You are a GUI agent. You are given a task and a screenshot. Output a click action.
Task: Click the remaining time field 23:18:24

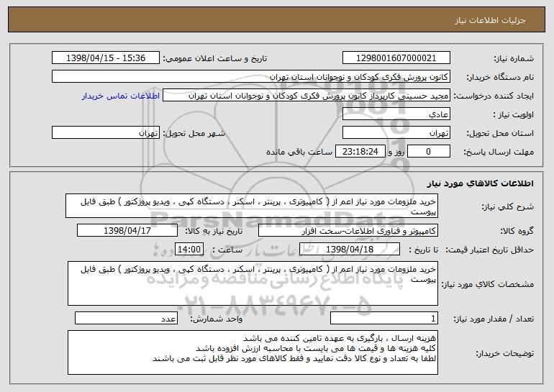360,152
